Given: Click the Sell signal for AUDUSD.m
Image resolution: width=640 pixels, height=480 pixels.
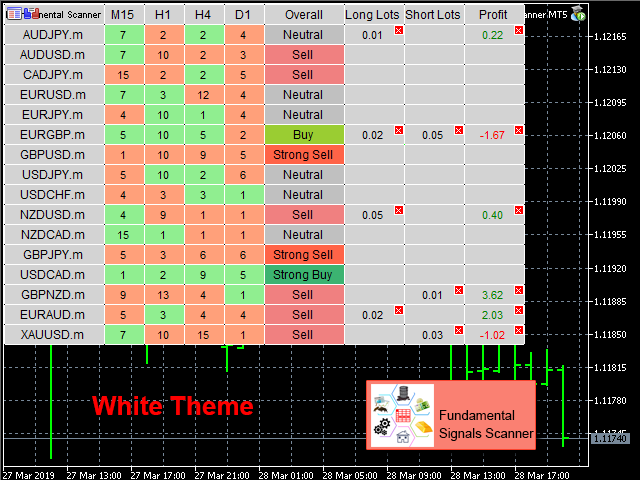Looking at the screenshot, I should tap(304, 55).
